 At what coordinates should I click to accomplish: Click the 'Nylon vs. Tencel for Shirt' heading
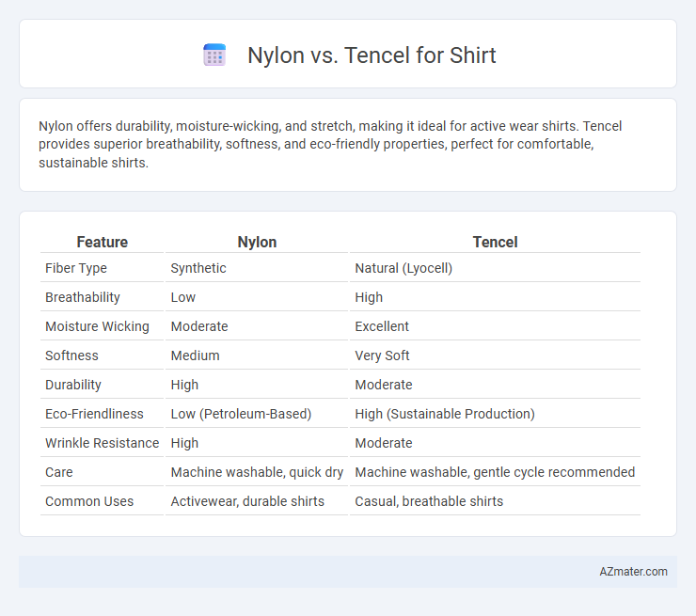point(372,55)
